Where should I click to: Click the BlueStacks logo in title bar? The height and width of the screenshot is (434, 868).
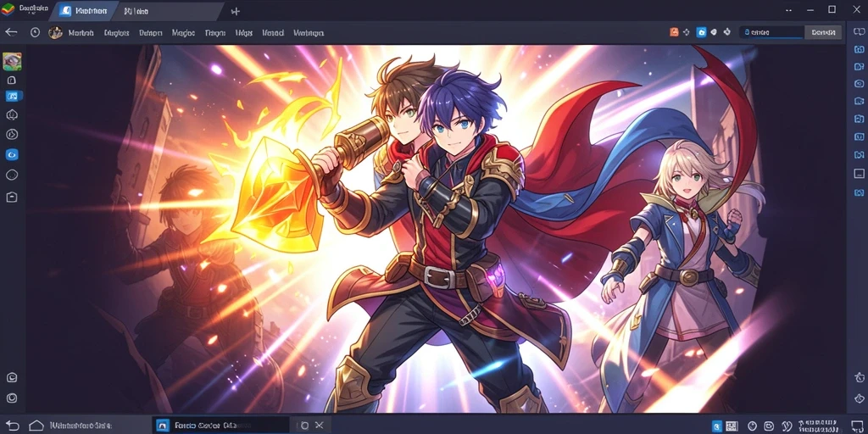[x=8, y=9]
